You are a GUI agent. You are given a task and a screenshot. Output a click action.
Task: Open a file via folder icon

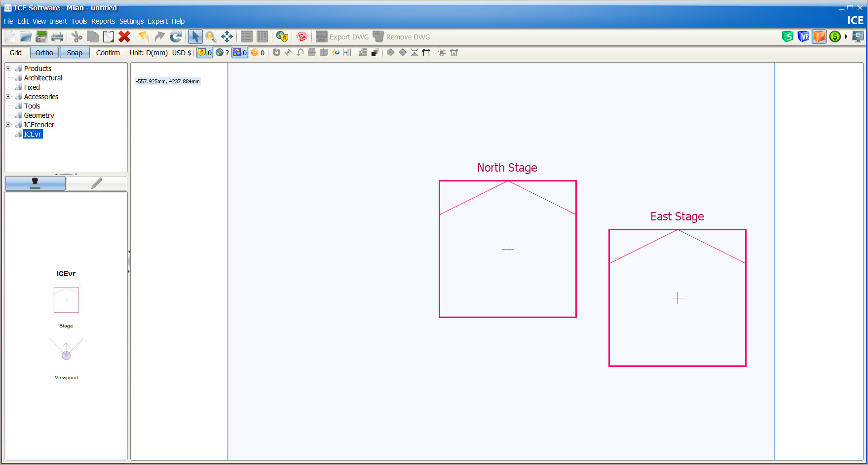26,36
